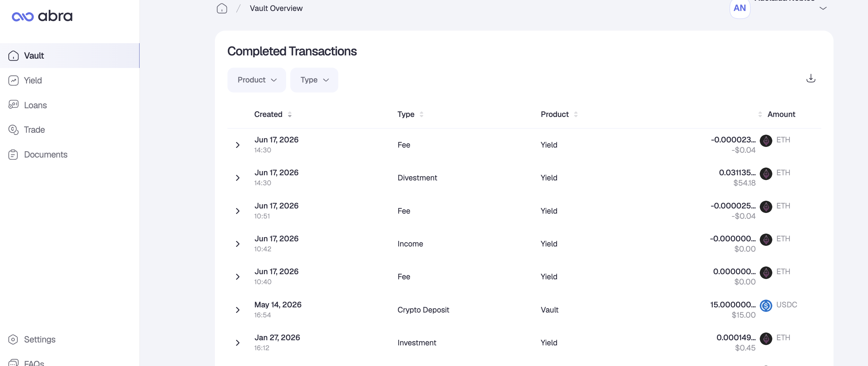Click the Completed Transactions heading
This screenshot has height=366, width=868.
292,51
